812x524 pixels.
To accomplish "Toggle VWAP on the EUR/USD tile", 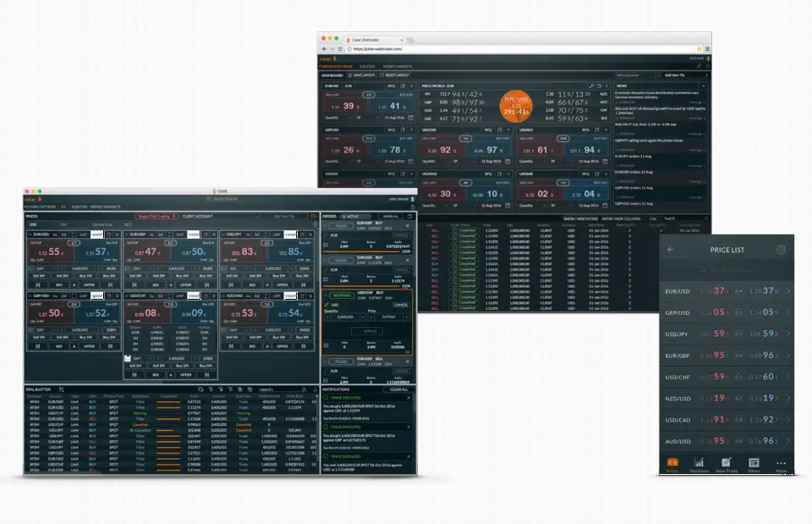I will click(x=96, y=234).
